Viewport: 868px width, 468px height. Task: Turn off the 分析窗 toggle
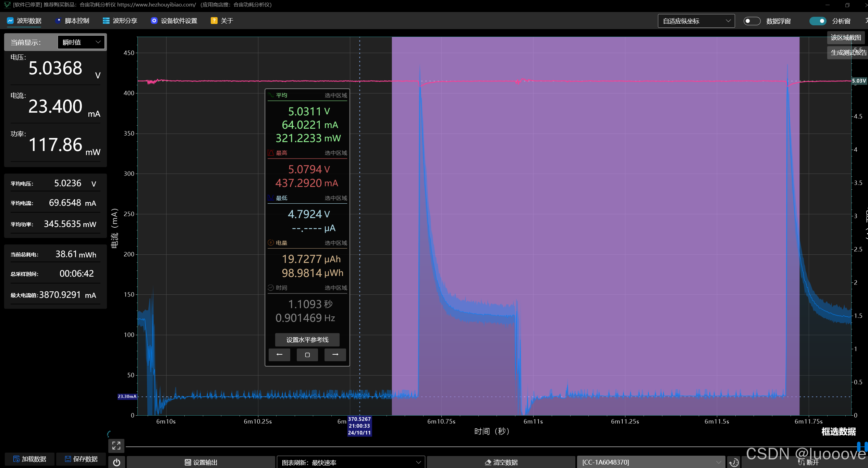click(818, 21)
